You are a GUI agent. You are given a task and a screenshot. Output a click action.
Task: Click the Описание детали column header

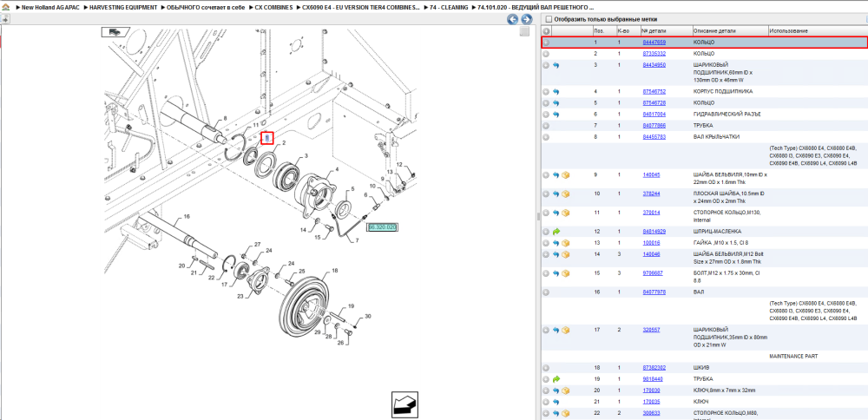coord(713,31)
